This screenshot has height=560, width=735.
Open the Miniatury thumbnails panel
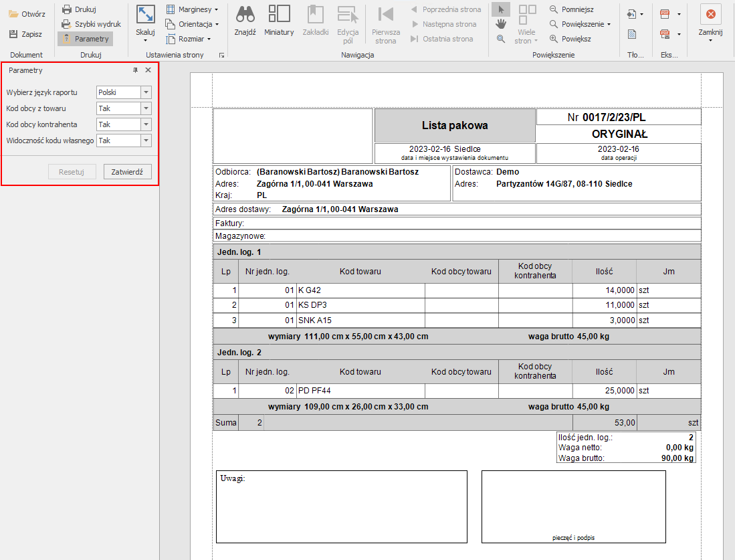(279, 15)
